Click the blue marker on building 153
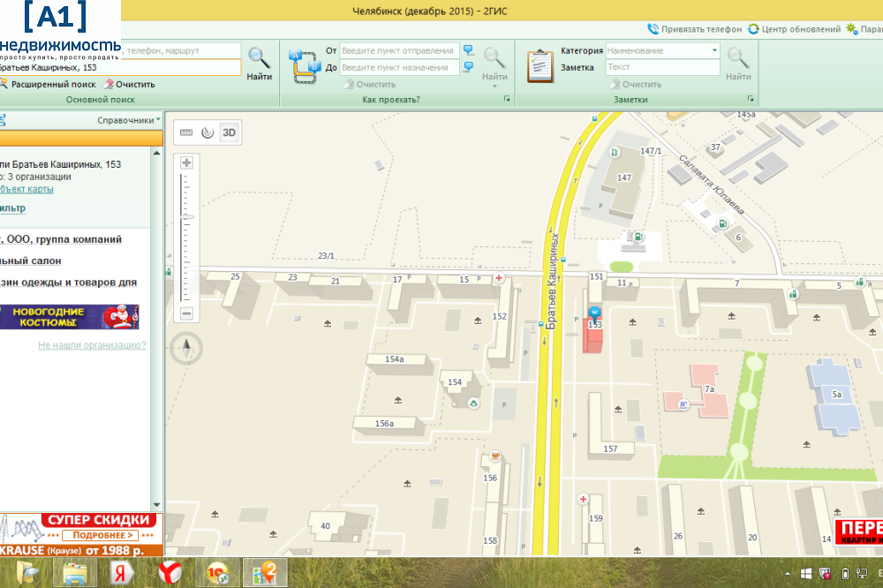This screenshot has width=883, height=588. click(x=594, y=313)
